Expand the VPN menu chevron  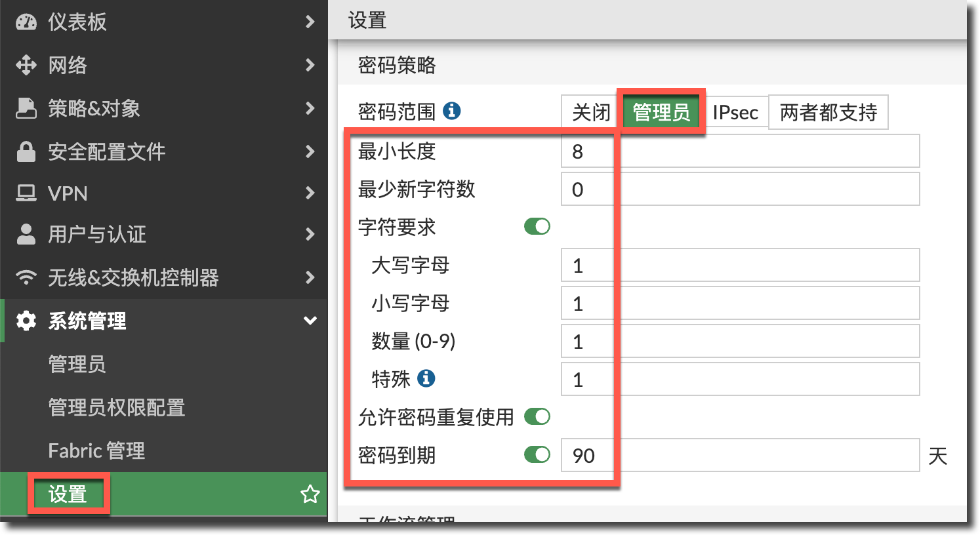310,193
